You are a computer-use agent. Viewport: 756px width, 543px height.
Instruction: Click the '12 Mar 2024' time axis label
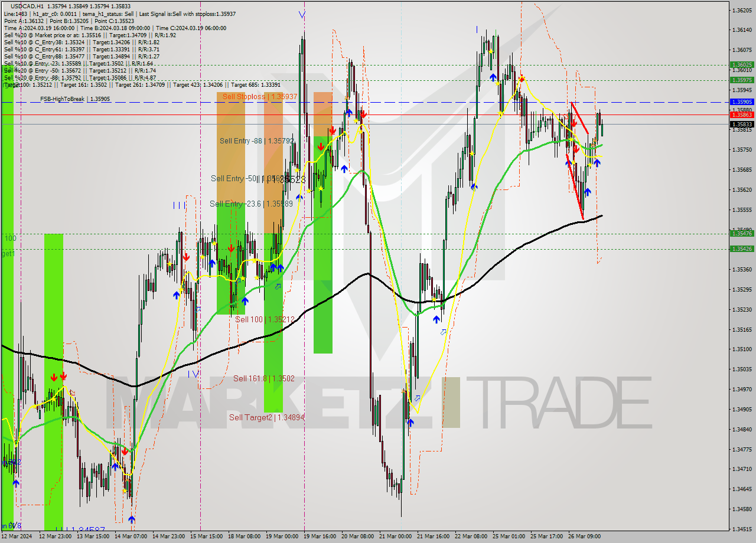tap(17, 536)
